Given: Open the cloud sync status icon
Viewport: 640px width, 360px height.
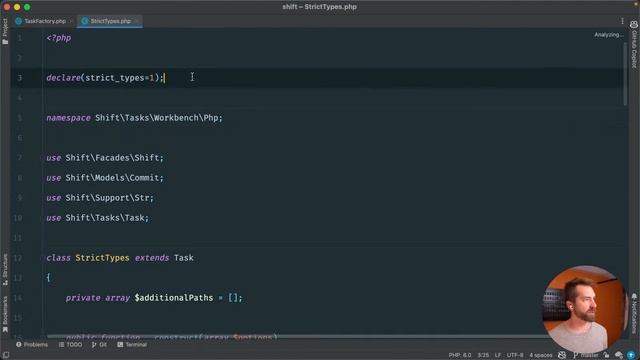Looking at the screenshot, I should [619, 355].
